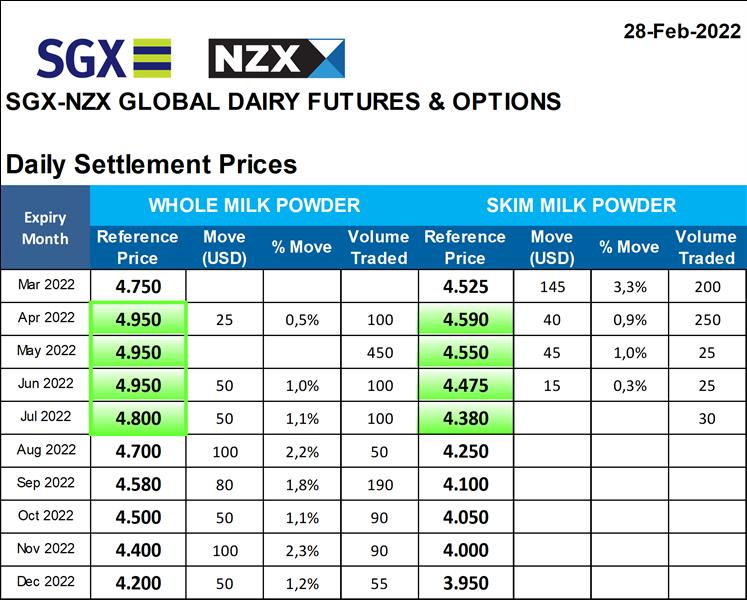Click Sep 2022 whole milk price 4.580
This screenshot has height=600, width=747.
click(138, 484)
